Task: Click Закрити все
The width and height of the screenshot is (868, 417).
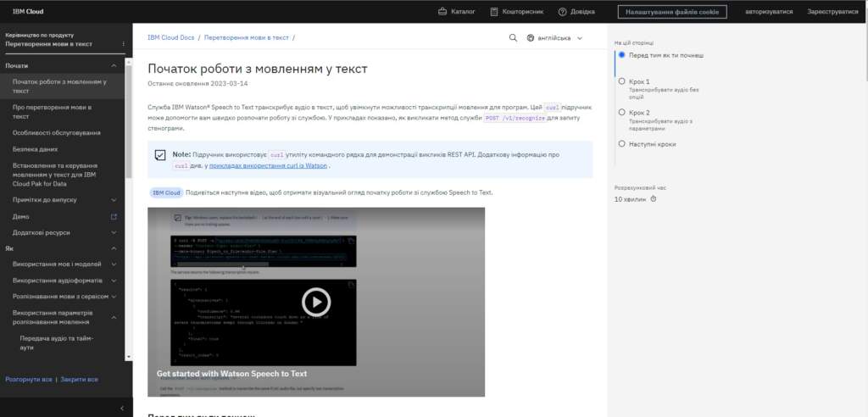Action: [x=79, y=380]
